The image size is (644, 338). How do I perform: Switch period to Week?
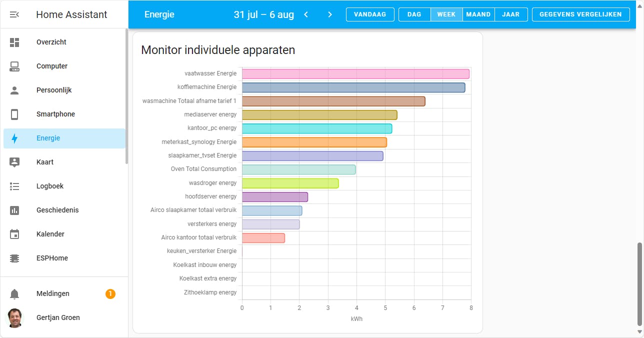click(446, 14)
